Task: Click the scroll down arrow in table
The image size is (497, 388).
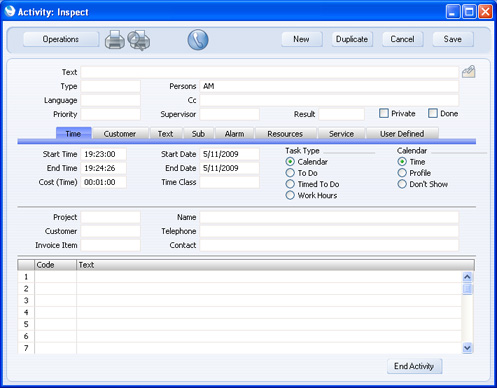Action: [x=467, y=348]
